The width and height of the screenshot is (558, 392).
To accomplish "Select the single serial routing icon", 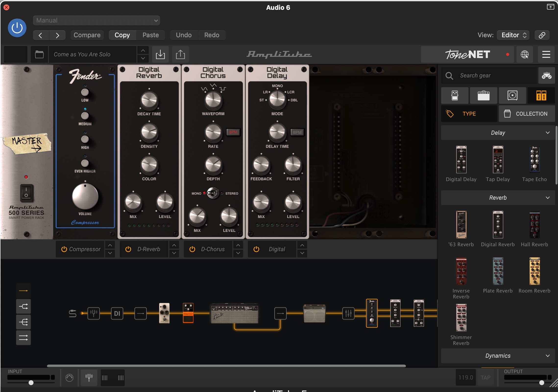I will click(x=24, y=291).
